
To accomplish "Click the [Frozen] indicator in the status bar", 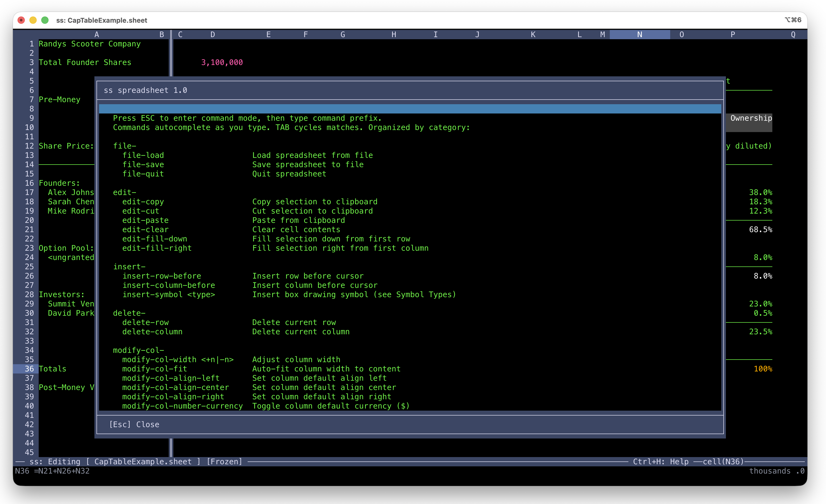I will tap(225, 461).
